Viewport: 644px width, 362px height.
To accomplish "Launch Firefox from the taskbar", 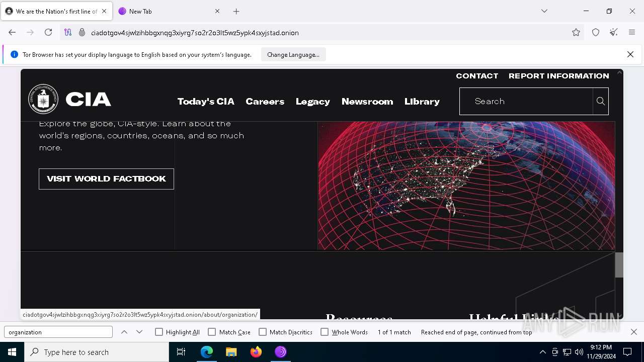I will click(x=256, y=352).
